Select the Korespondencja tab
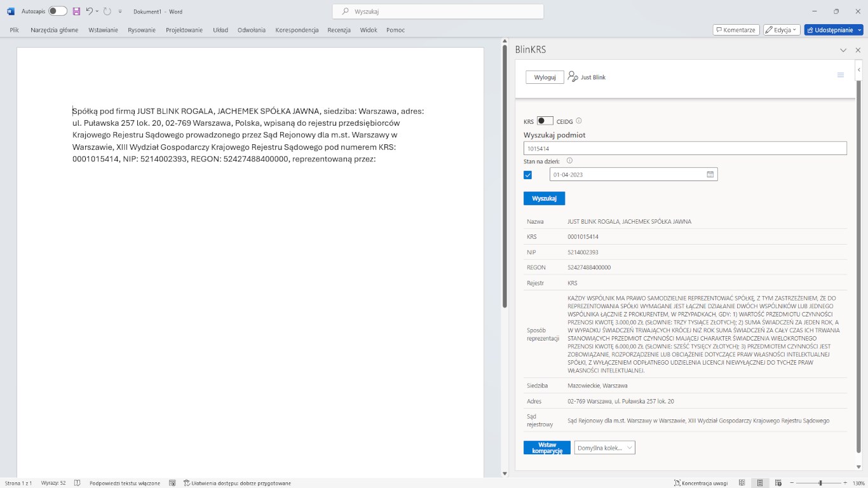Viewport: 868px width, 488px height. [x=297, y=30]
